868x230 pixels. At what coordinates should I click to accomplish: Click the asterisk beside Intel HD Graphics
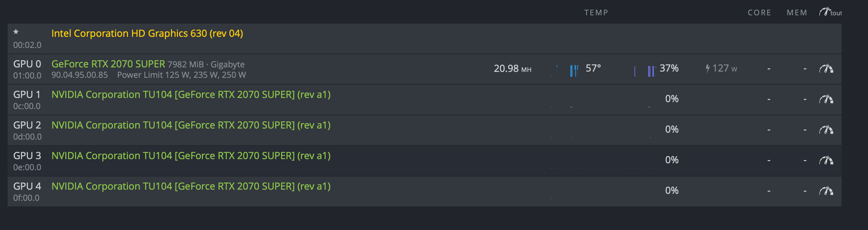coord(16,33)
